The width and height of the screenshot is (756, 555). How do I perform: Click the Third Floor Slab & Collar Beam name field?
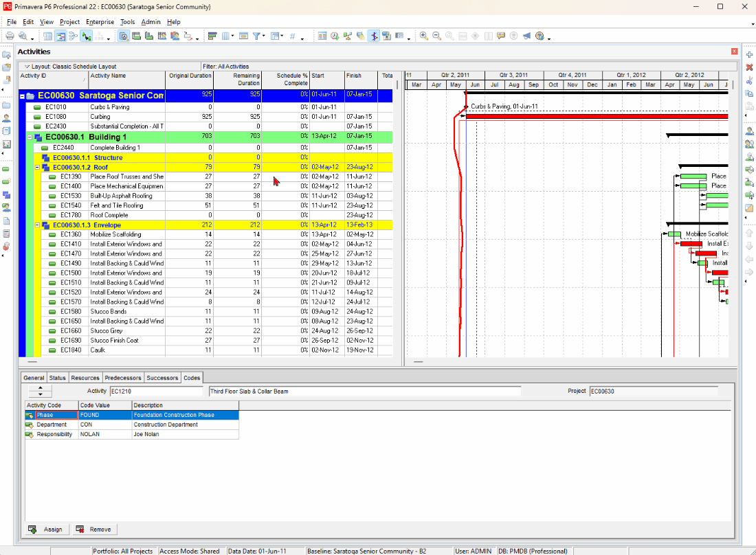(364, 392)
